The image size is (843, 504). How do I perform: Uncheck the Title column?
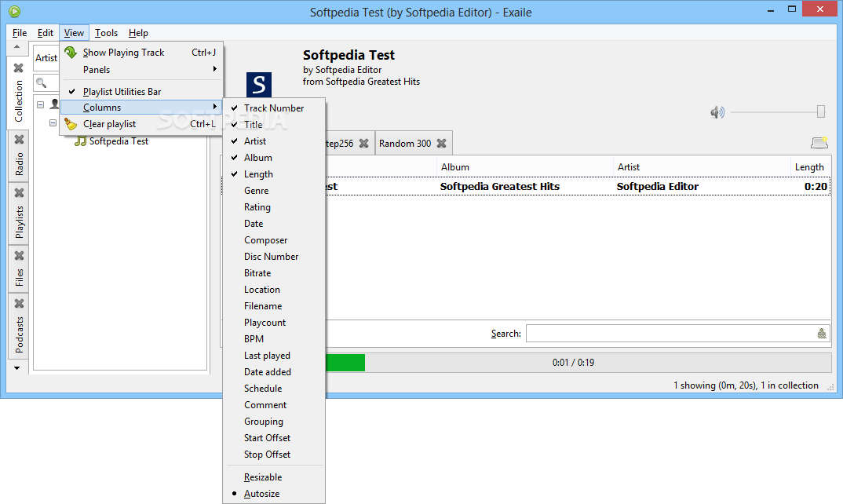tap(274, 125)
